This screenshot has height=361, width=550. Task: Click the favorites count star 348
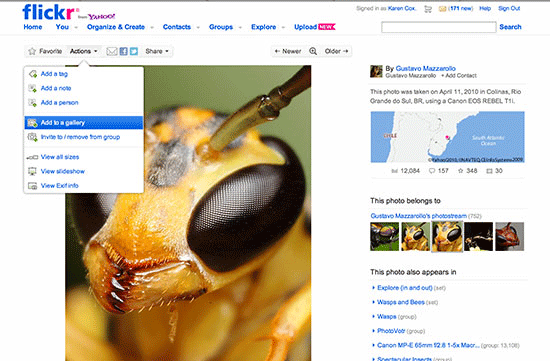pyautogui.click(x=461, y=171)
